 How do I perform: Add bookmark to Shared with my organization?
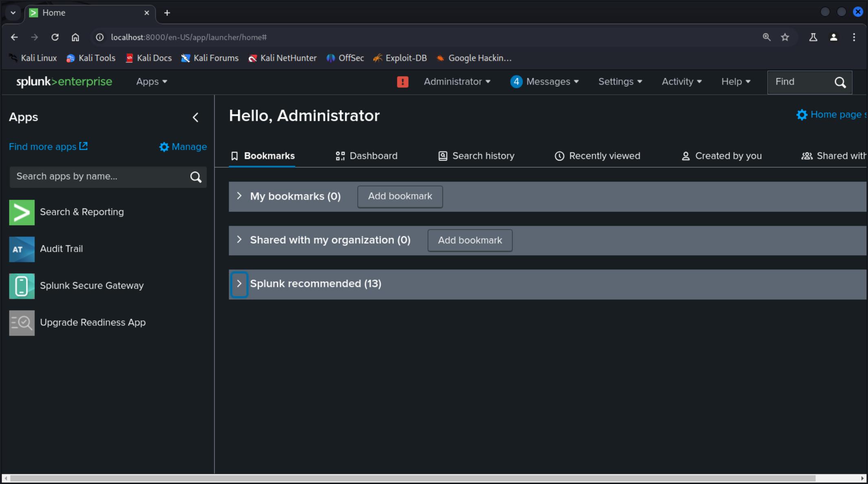(x=470, y=241)
